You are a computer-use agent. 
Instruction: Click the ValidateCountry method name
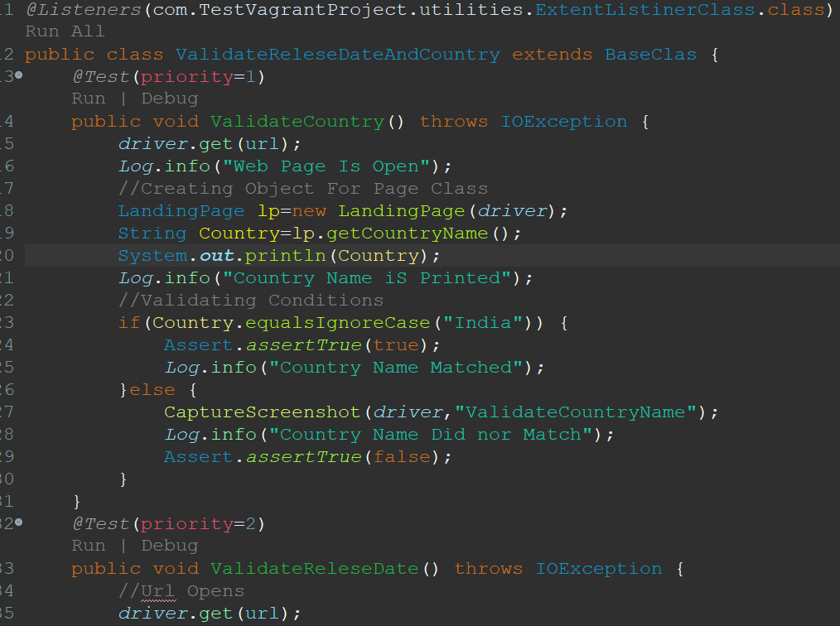(297, 122)
